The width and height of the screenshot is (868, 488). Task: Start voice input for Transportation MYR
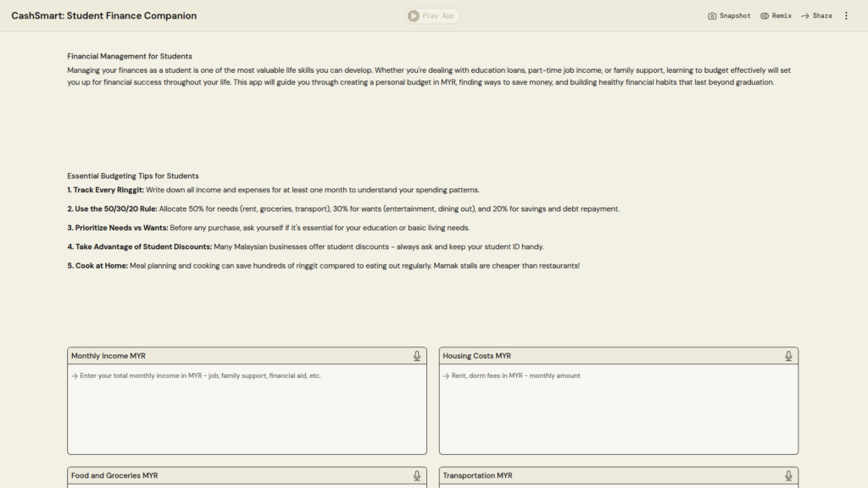788,476
